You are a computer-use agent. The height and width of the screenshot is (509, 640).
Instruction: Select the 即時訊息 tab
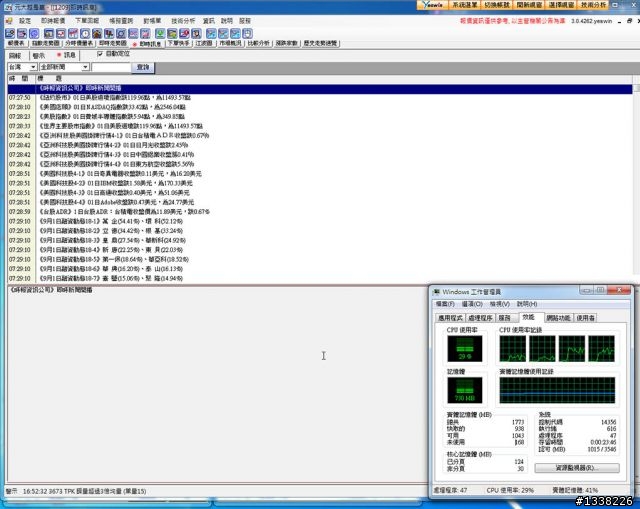pyautogui.click(x=147, y=44)
